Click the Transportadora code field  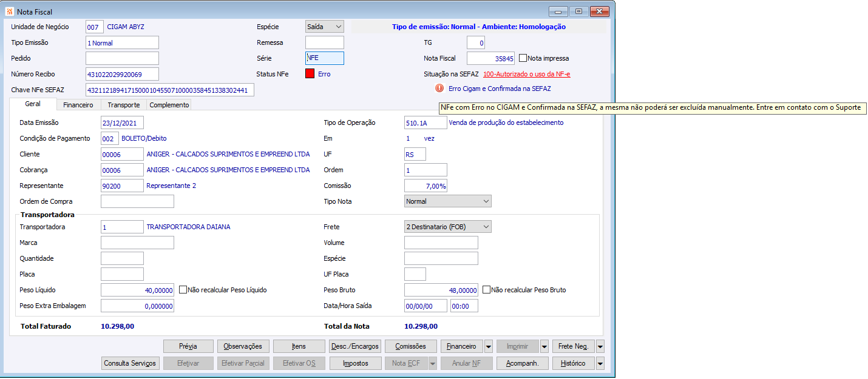click(x=123, y=227)
